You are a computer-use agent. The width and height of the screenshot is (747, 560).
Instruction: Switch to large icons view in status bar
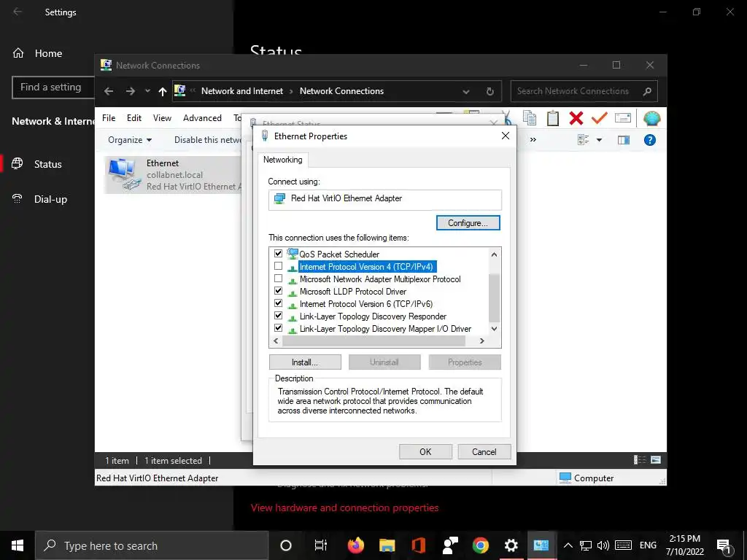pyautogui.click(x=656, y=459)
